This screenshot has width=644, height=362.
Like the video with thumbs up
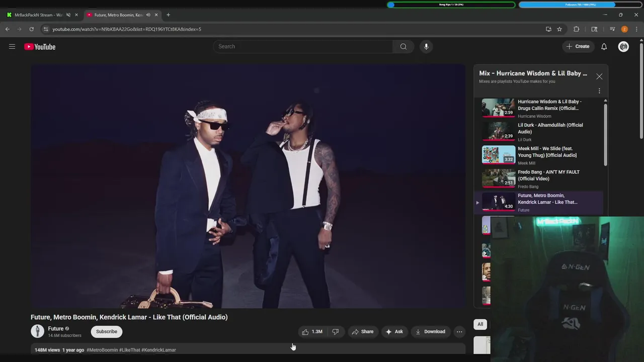coord(312,332)
